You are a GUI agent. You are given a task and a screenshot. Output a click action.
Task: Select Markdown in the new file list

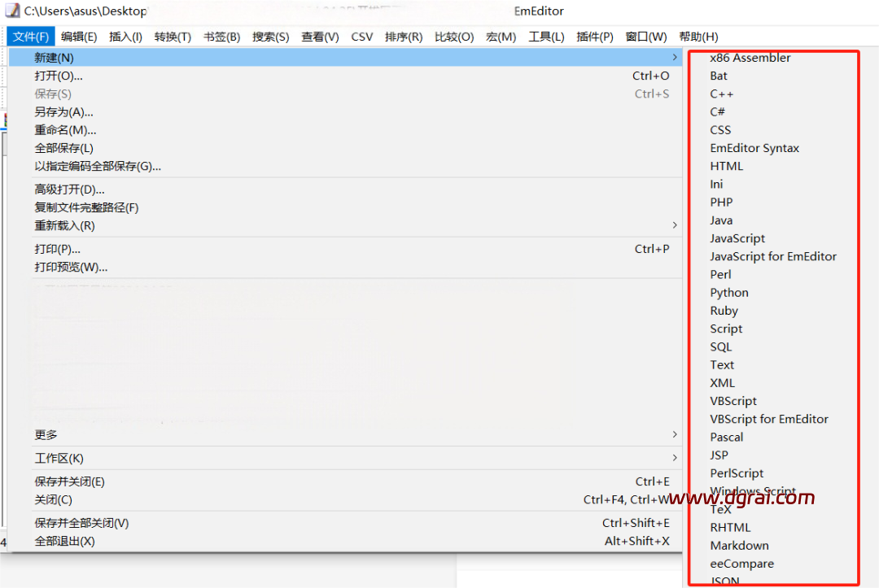click(739, 546)
